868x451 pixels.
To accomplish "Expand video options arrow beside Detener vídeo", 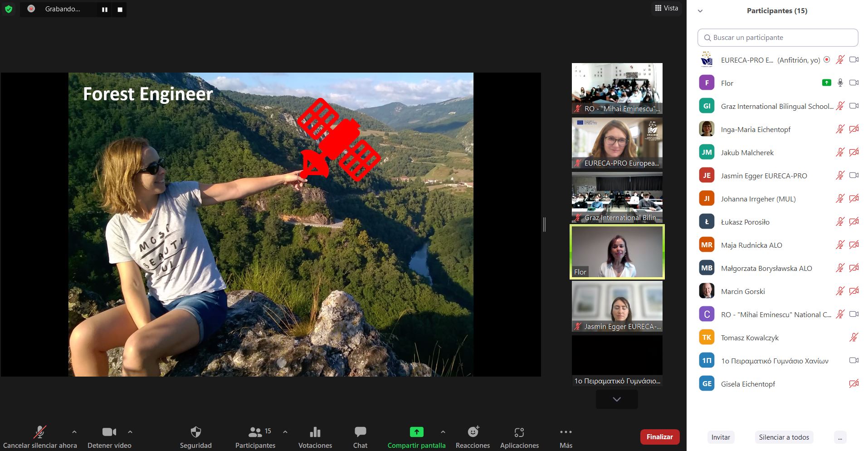I will [x=130, y=432].
